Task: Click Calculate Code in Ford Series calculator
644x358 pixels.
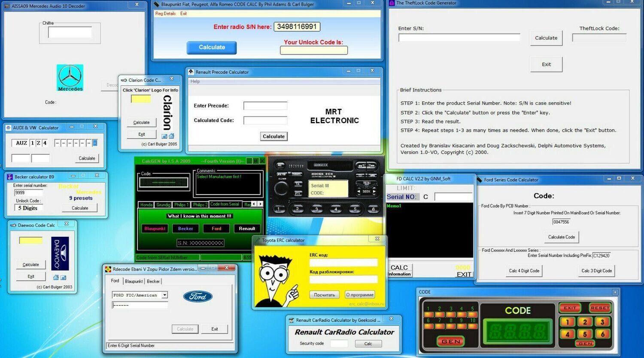Action: click(562, 237)
